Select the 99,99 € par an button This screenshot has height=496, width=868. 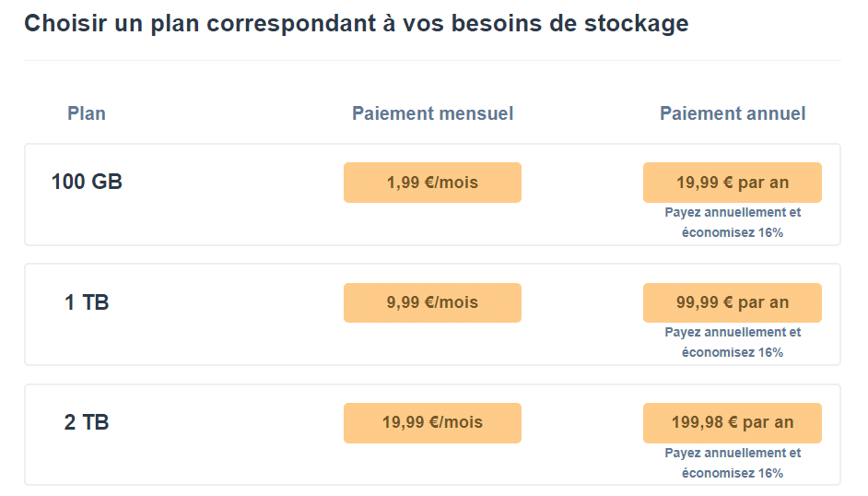pos(732,302)
